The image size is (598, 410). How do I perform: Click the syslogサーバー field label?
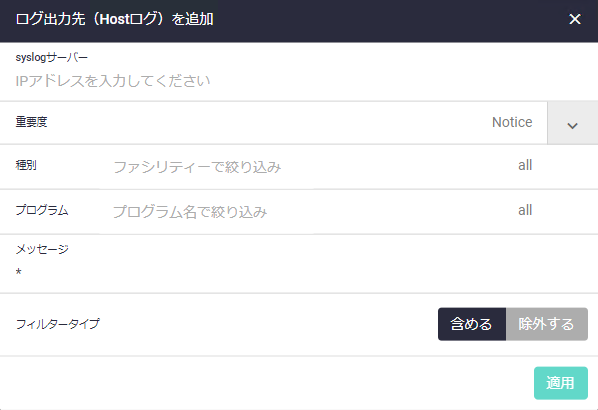click(x=51, y=58)
